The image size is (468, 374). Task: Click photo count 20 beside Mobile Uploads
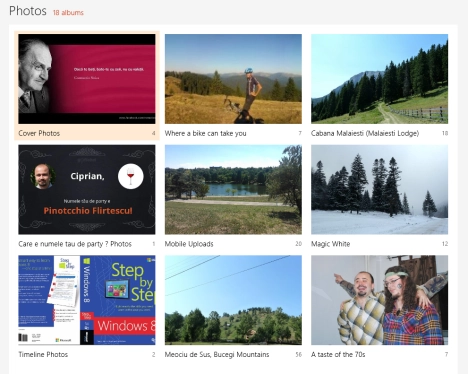coord(298,244)
